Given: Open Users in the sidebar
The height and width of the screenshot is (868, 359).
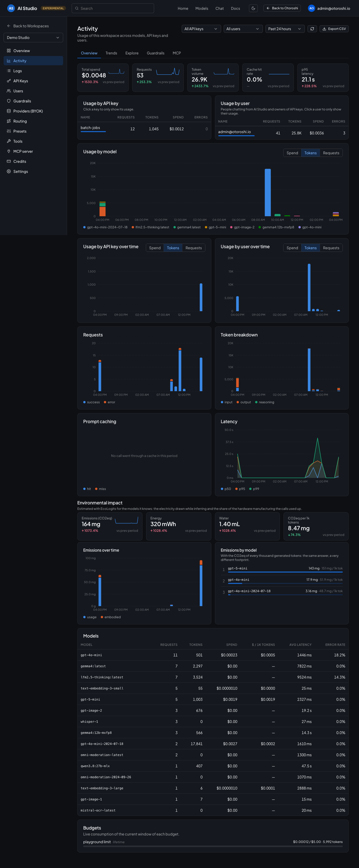Looking at the screenshot, I should [33, 91].
